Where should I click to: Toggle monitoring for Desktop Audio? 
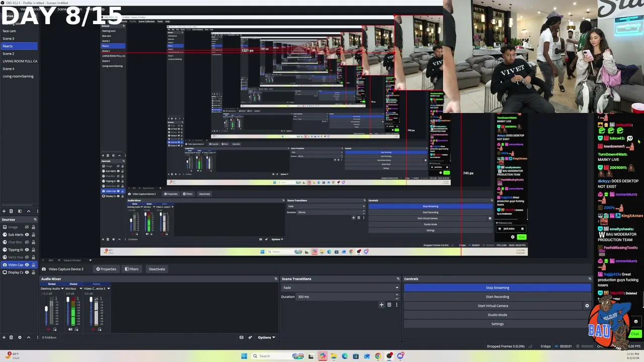coord(55,329)
